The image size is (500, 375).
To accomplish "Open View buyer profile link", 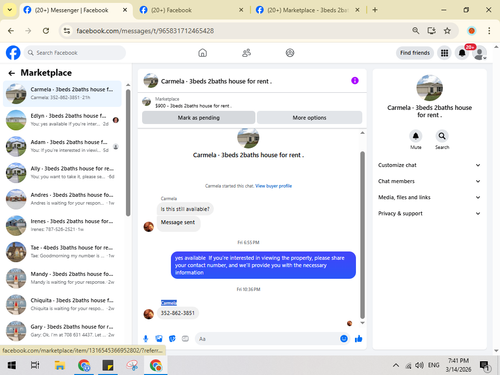I will [x=273, y=186].
